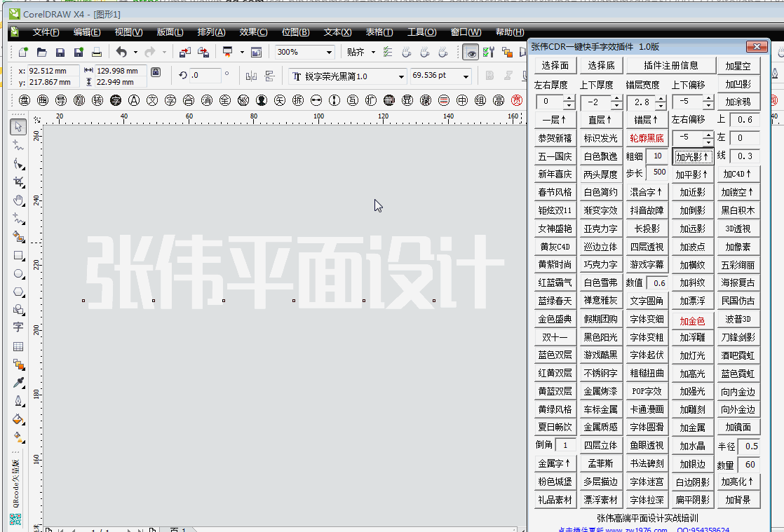This screenshot has height=532, width=784.
Task: Select the Ellipse tool
Action: coord(18,274)
